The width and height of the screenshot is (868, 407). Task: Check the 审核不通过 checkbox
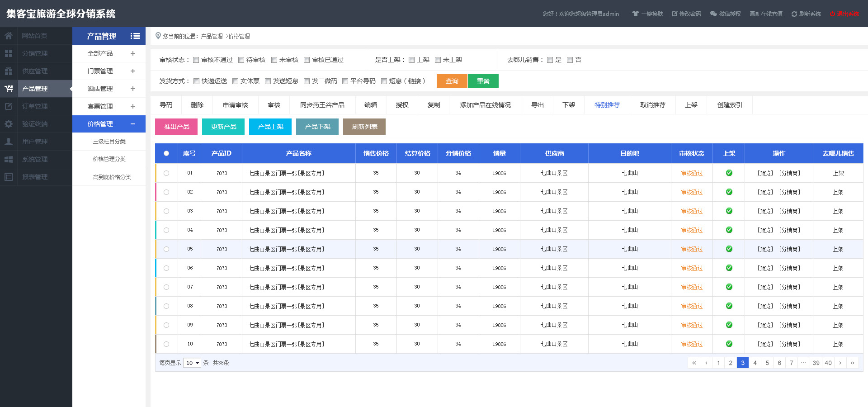coord(196,60)
